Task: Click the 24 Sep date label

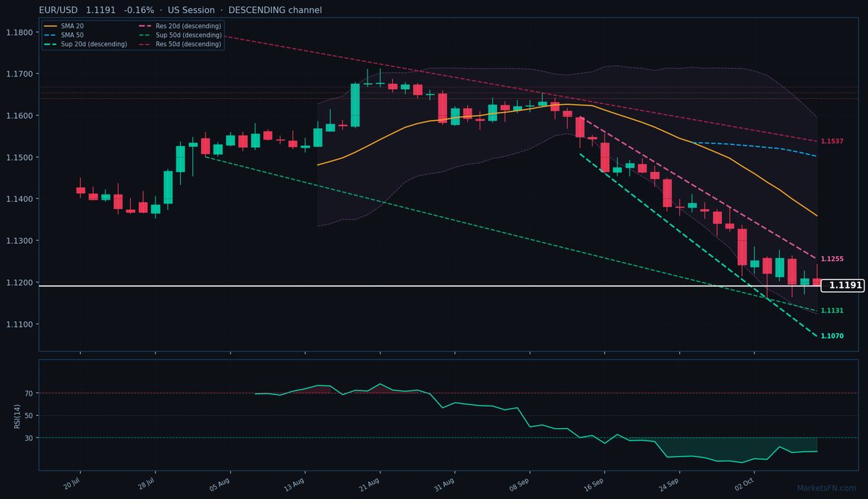Action: 671,484
